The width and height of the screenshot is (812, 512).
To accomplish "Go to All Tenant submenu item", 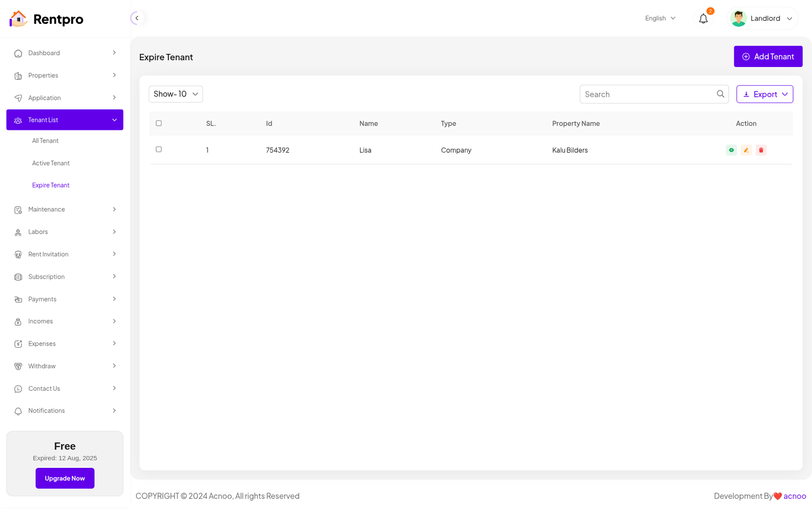I will pos(45,141).
